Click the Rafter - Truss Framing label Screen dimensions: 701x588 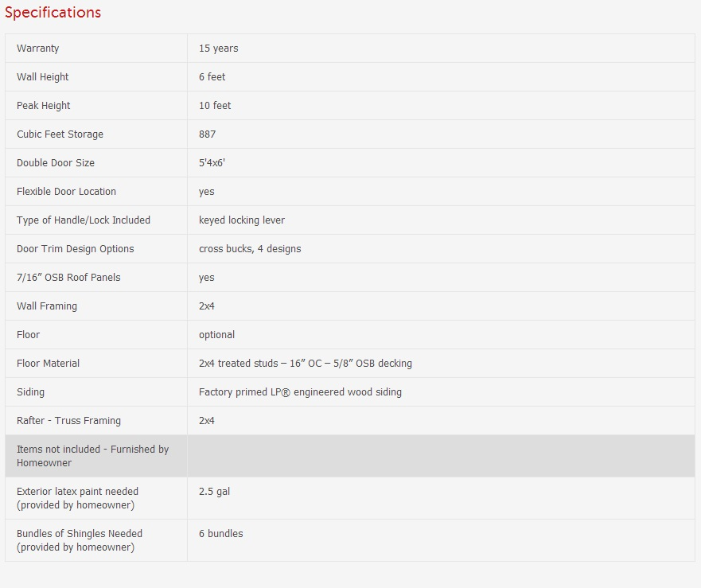point(69,421)
